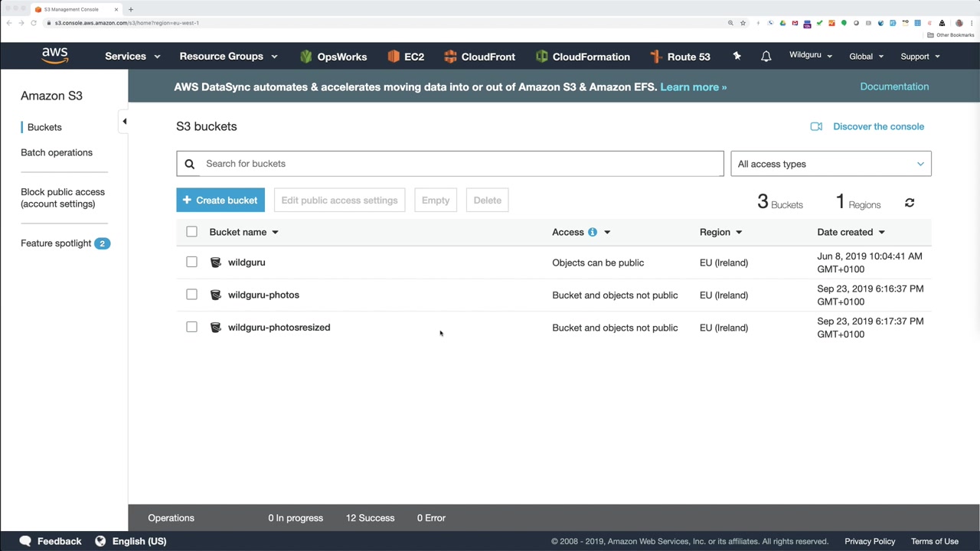Click the 12 Success operations status

pos(370,518)
